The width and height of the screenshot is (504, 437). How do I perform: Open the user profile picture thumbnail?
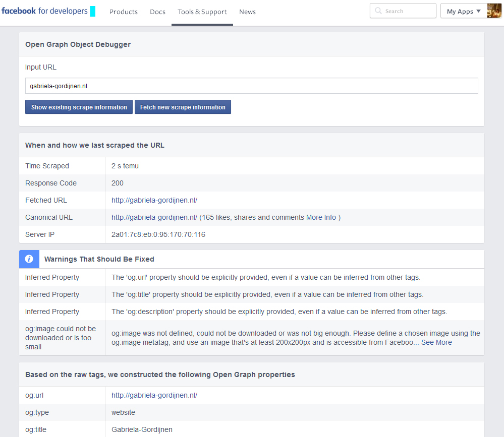pyautogui.click(x=494, y=11)
